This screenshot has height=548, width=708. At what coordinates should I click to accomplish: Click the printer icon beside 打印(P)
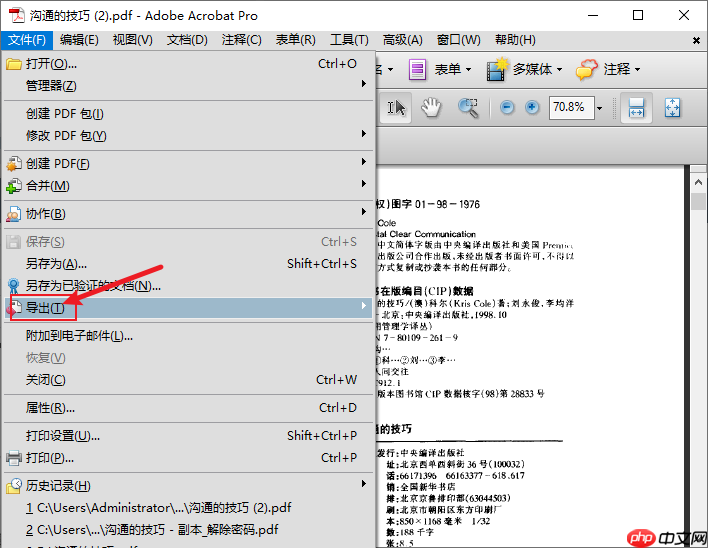(14, 458)
